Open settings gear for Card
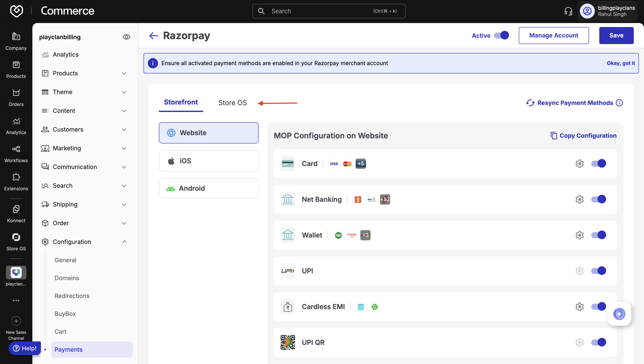Viewport: 644px width, 364px height. click(x=579, y=164)
